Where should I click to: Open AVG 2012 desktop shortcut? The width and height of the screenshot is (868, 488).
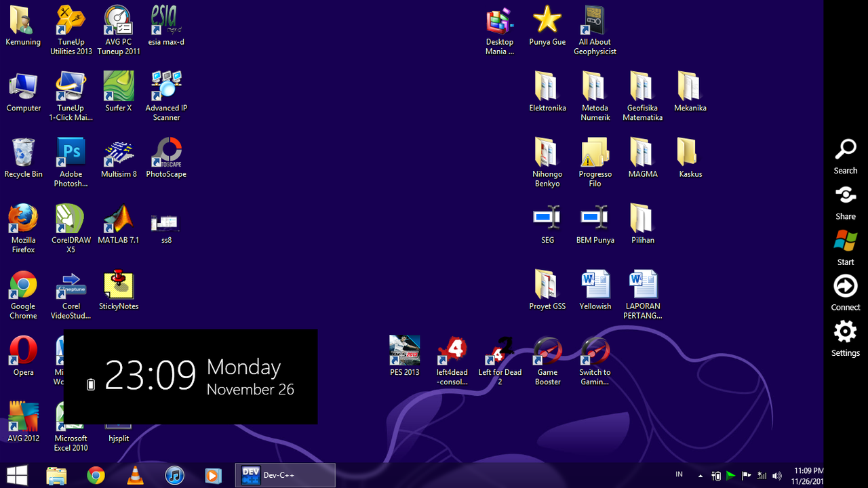[x=23, y=422]
